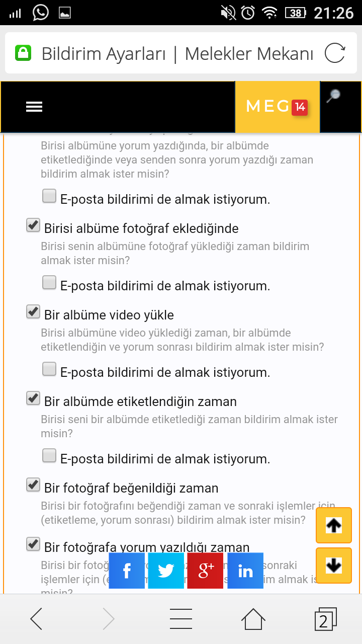Open the MEG logo with notification badge 14
The height and width of the screenshot is (644, 362).
278,106
